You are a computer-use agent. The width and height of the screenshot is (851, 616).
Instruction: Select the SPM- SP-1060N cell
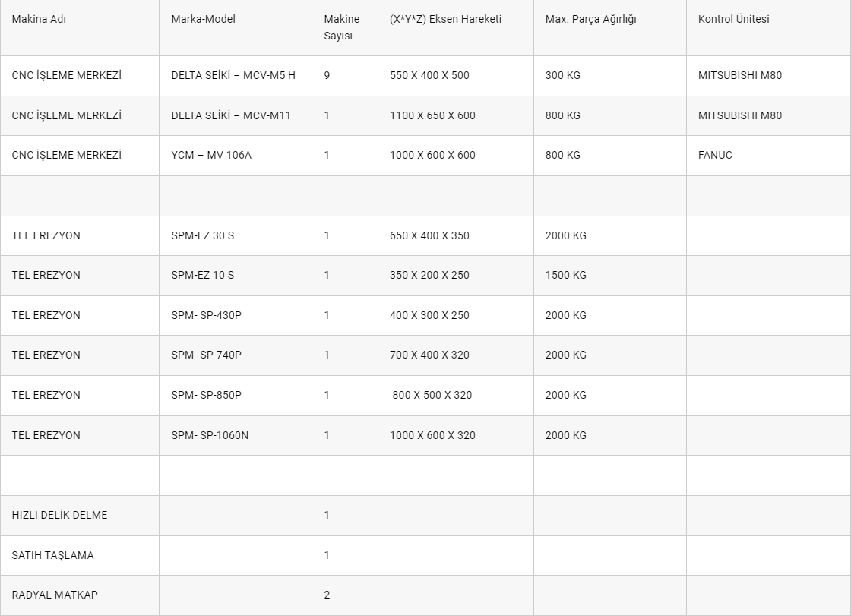point(236,436)
